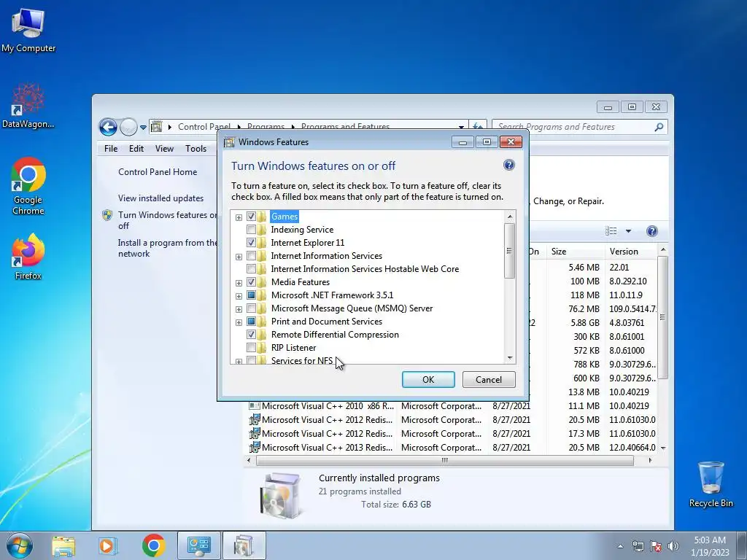Open Windows Media Player in taskbar
Image resolution: width=747 pixels, height=560 pixels.
[107, 545]
